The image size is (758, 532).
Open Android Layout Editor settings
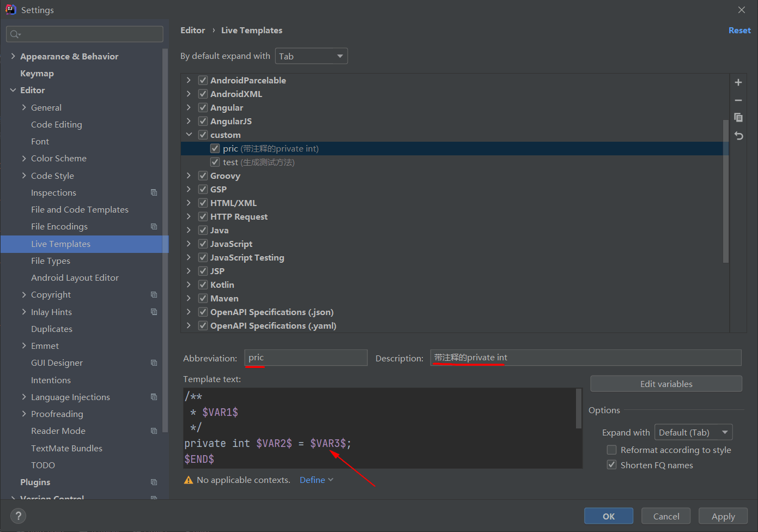click(x=75, y=277)
